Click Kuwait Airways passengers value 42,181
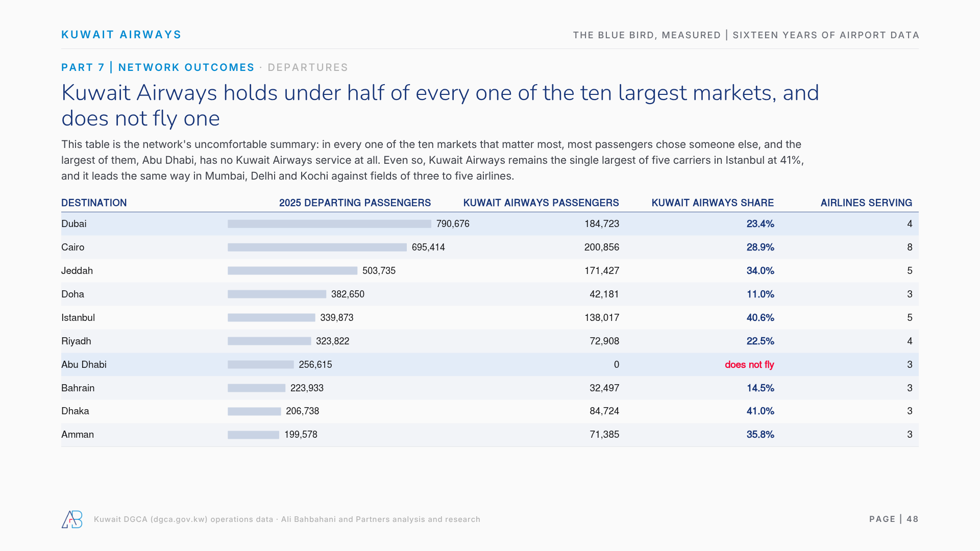This screenshot has height=551, width=980. tap(604, 294)
